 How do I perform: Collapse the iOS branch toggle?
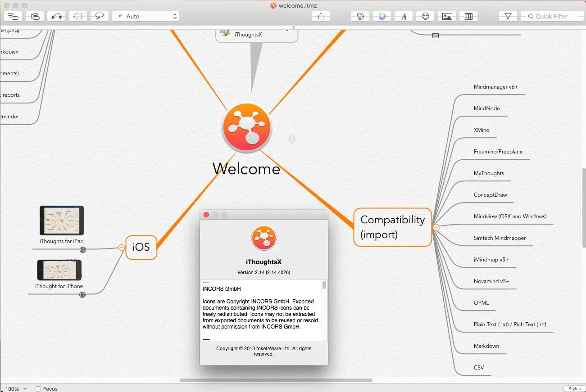[121, 247]
